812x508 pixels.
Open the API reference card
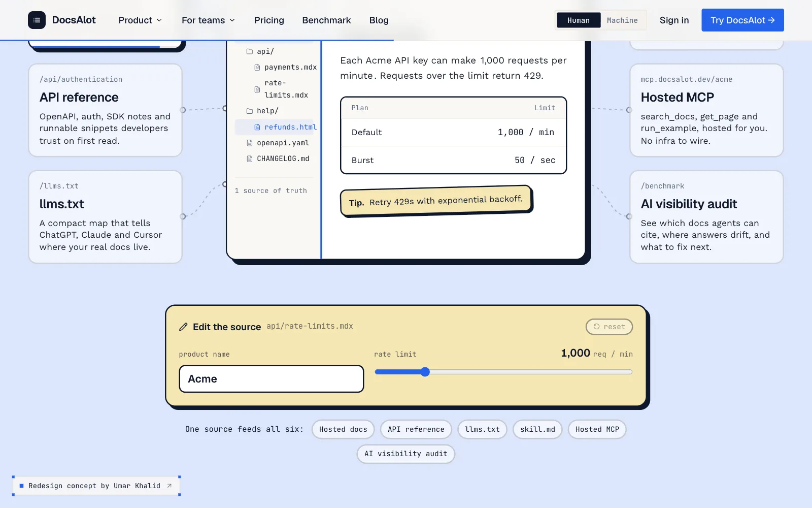click(105, 110)
